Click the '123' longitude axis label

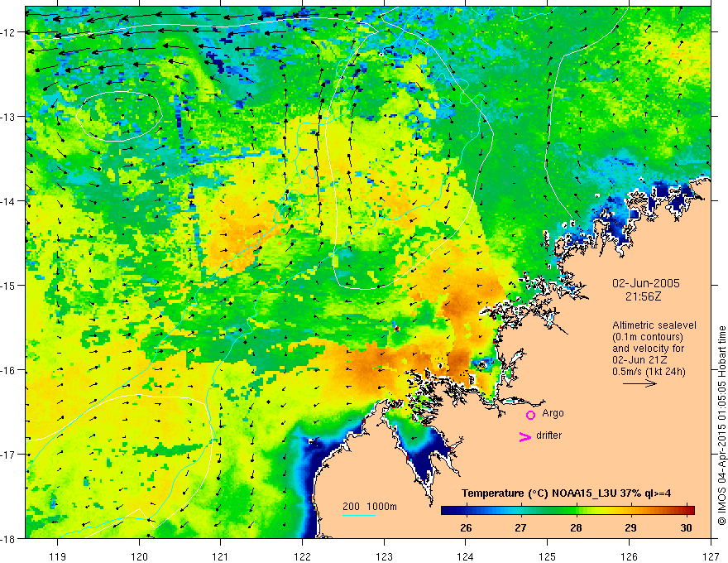(x=384, y=556)
